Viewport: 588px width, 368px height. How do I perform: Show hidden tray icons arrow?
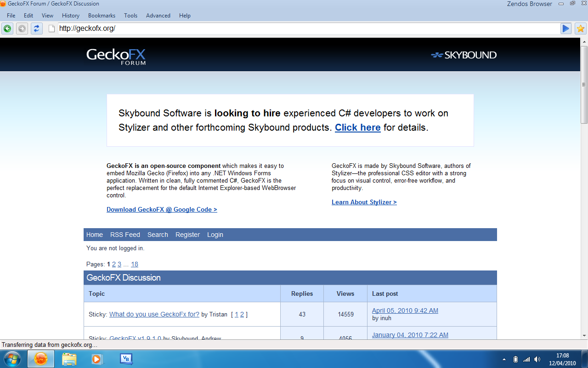pos(504,359)
